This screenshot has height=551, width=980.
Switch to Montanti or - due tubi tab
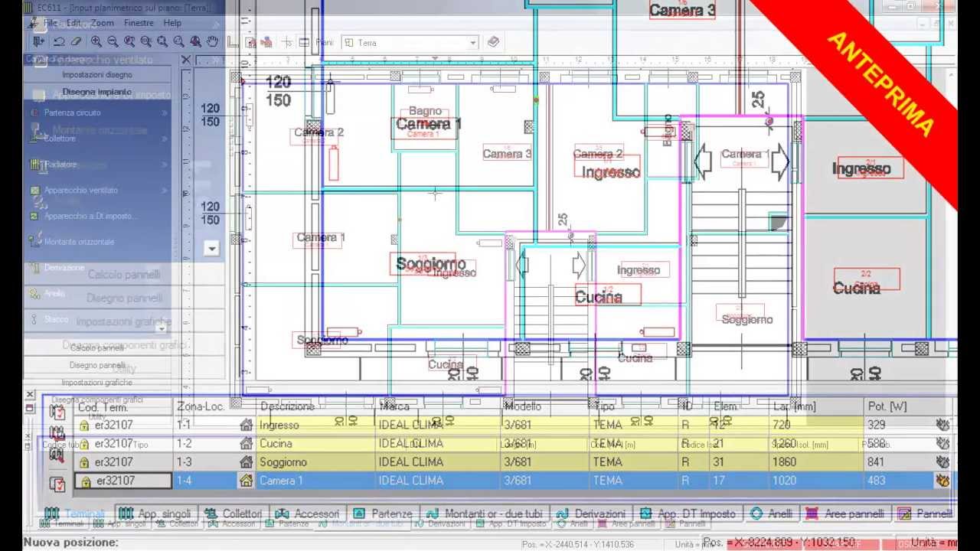click(485, 514)
